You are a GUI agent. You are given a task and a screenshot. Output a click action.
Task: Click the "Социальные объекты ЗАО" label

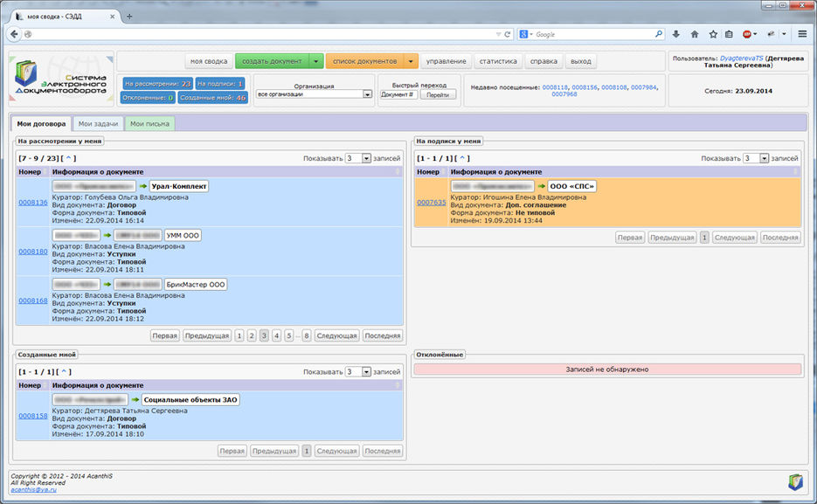click(190, 400)
